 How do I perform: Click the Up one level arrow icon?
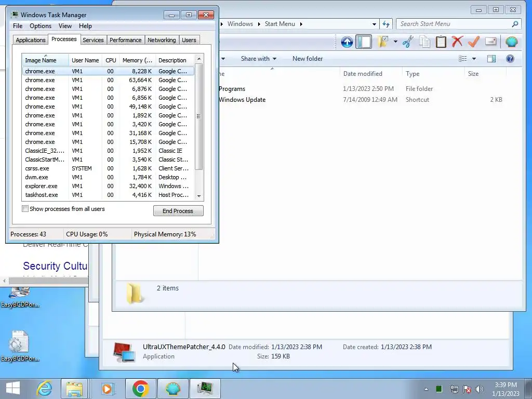coord(347,42)
